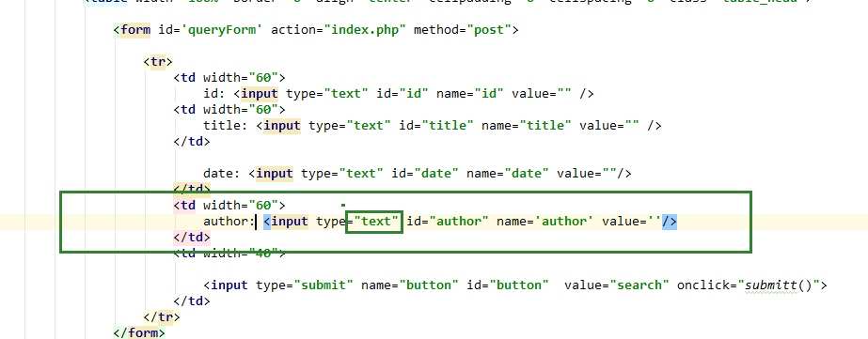This screenshot has width=868, height=339.
Task: Click the method attribute name in the form tag
Action: coord(436,30)
